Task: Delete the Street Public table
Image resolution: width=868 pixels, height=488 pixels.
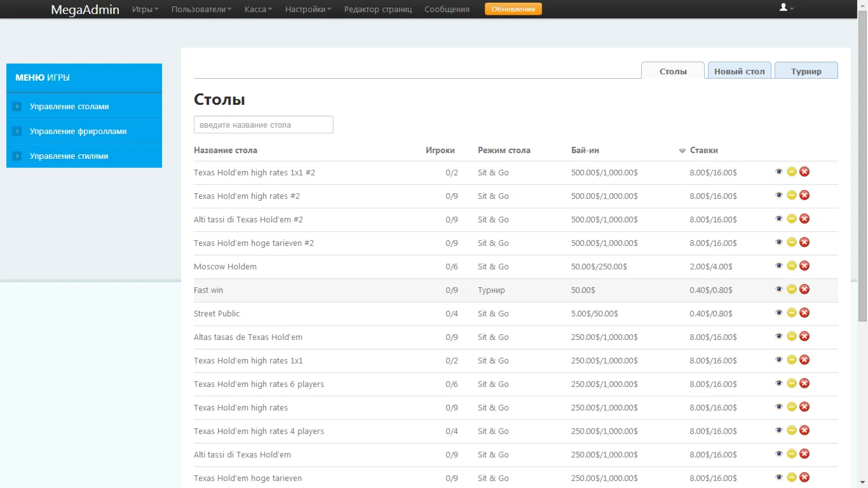Action: coord(804,313)
